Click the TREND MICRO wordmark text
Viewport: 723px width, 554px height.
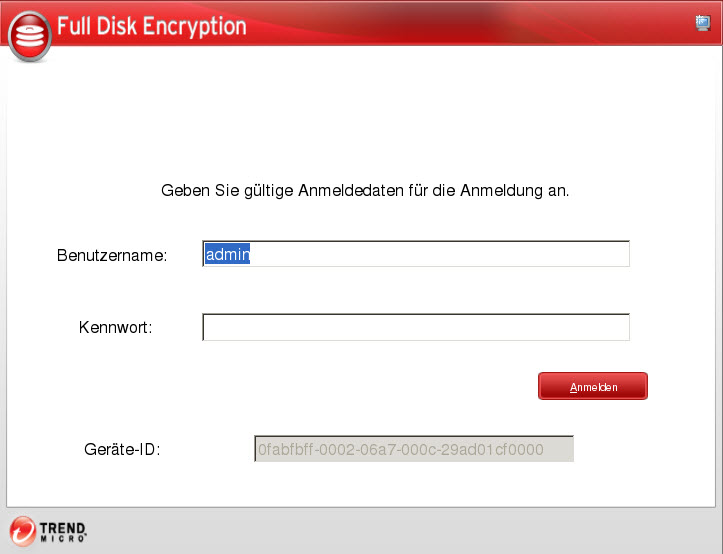point(63,530)
